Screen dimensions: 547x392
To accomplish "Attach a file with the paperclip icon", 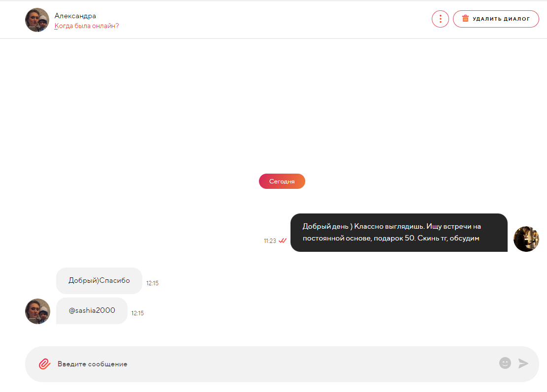I will coord(44,364).
